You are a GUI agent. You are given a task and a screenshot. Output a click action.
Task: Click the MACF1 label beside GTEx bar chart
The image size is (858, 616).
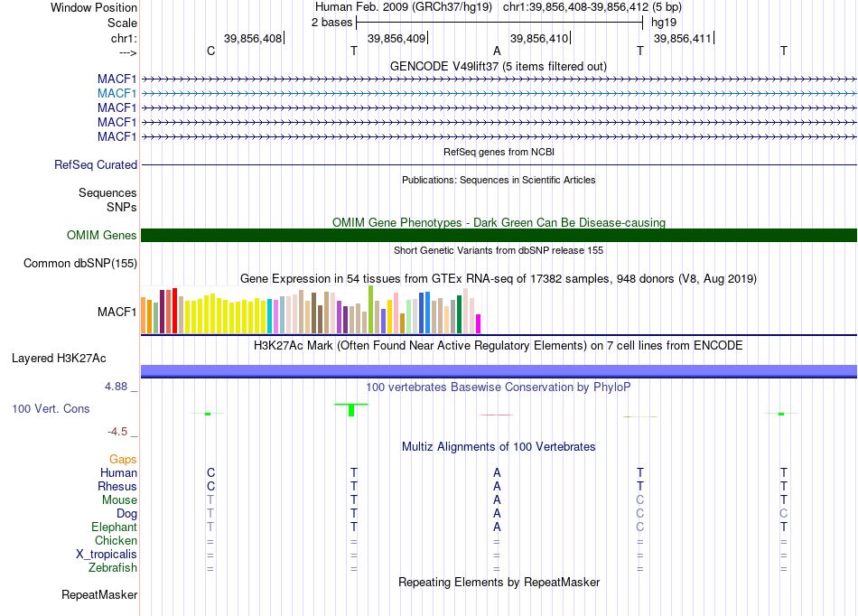point(117,312)
